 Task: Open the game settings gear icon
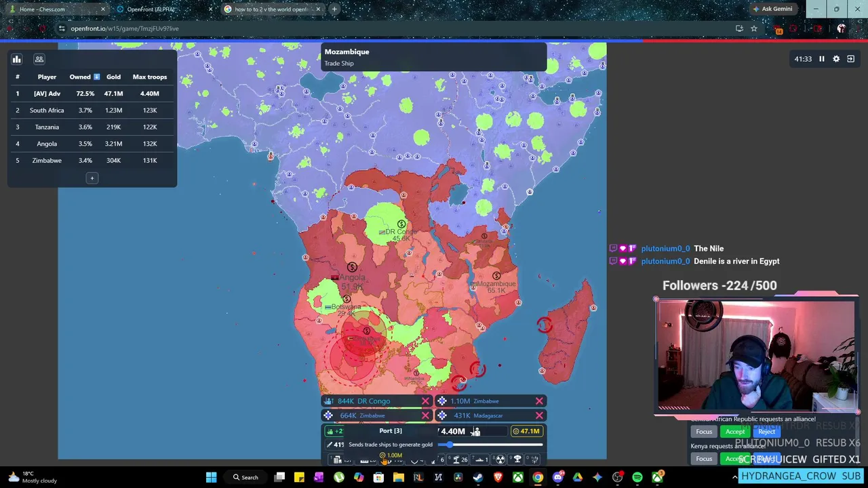coord(836,59)
